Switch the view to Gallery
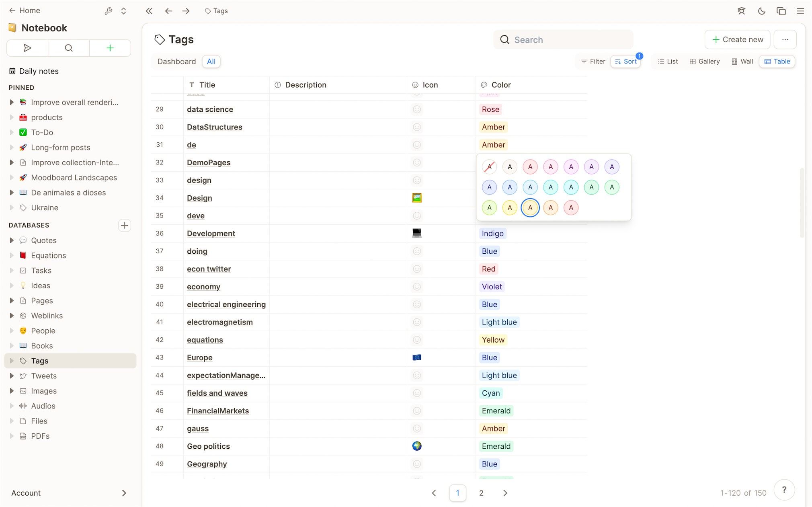812x507 pixels. coord(704,61)
